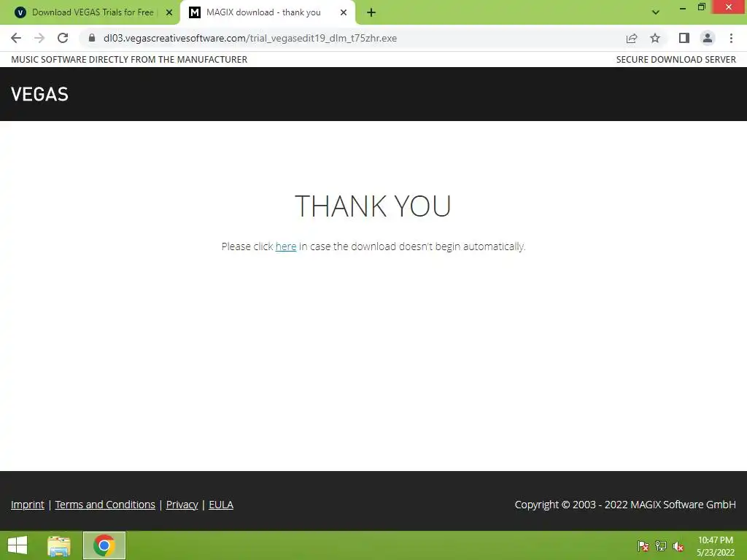Bookmark this tab with the star

[x=655, y=38]
